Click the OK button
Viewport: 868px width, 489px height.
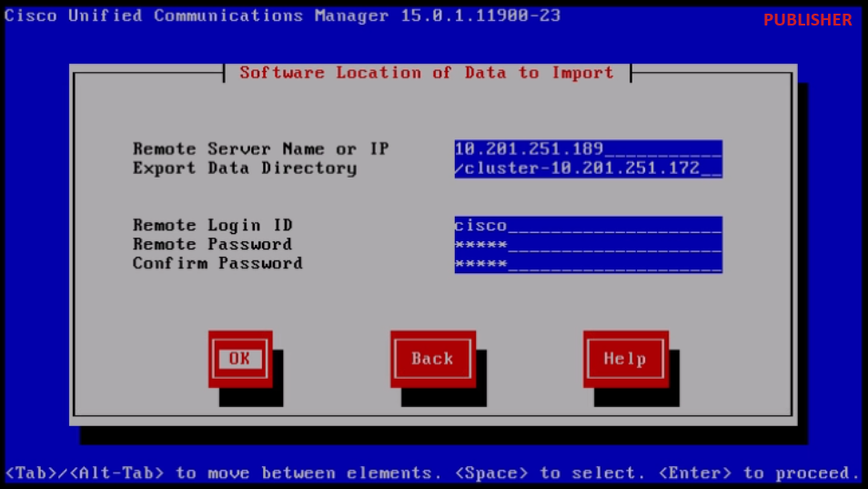pyautogui.click(x=240, y=359)
